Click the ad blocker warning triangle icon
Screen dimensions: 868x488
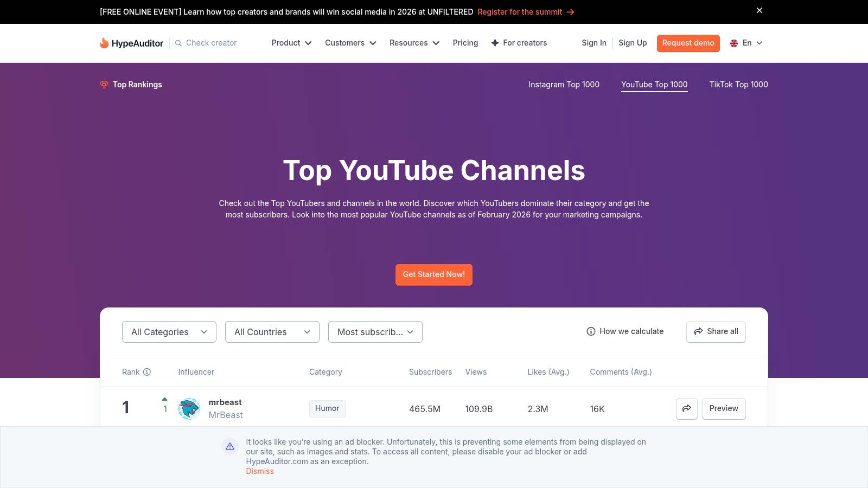tap(230, 446)
